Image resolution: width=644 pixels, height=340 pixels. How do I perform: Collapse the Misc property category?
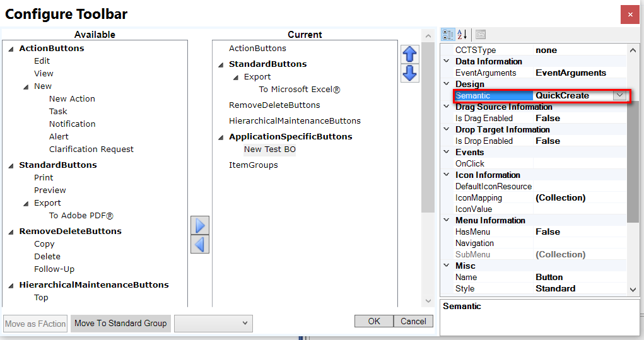(447, 266)
